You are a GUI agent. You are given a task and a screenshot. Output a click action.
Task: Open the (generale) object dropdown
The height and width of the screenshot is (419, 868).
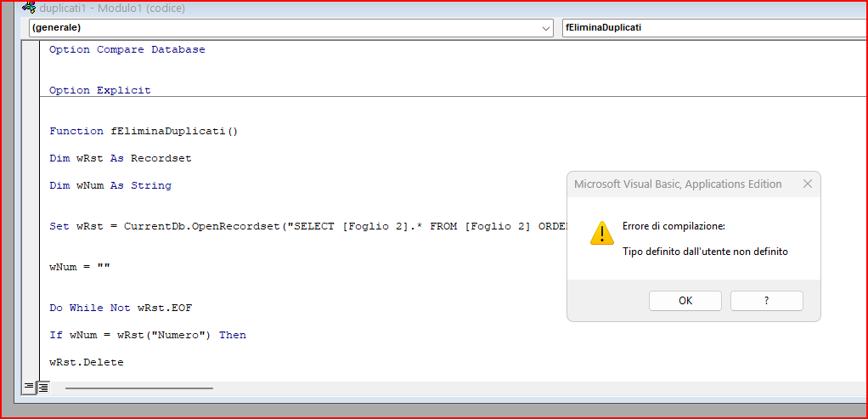[290, 28]
